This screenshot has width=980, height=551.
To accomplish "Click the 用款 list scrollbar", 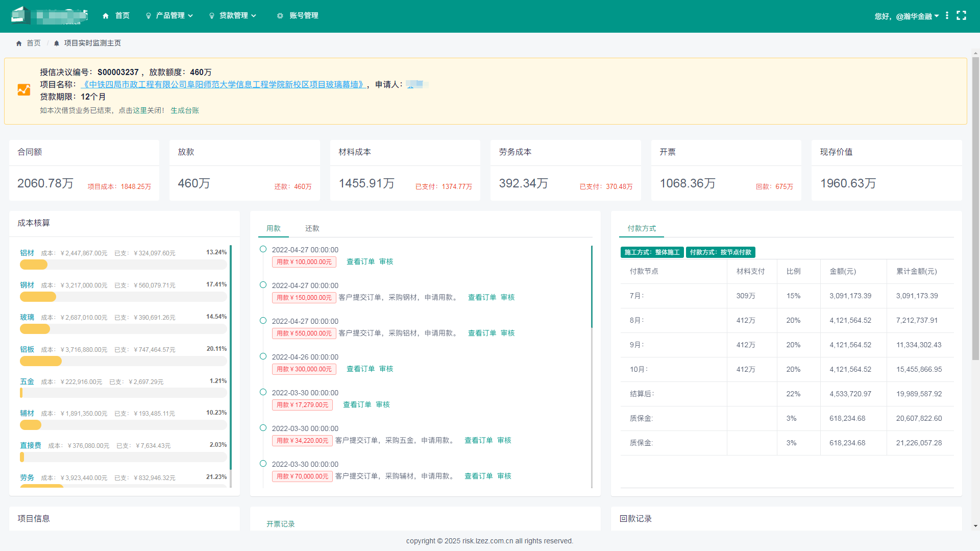I will 592,287.
